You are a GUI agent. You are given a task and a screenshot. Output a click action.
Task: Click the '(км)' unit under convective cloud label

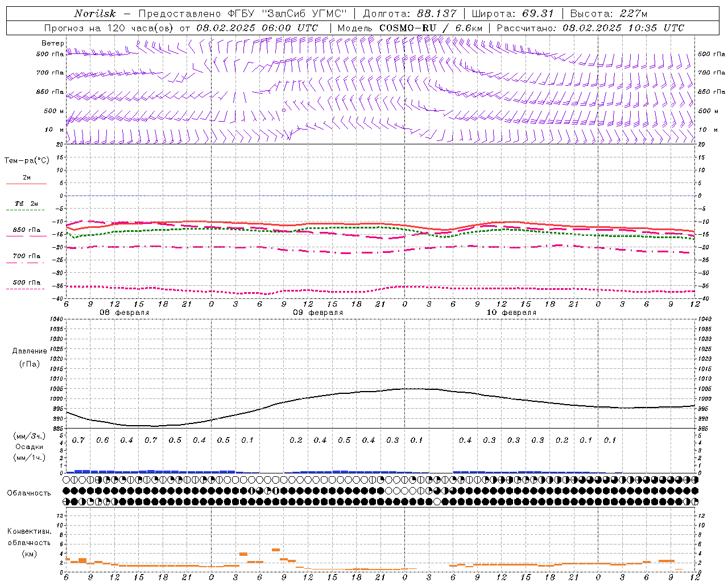coord(30,554)
